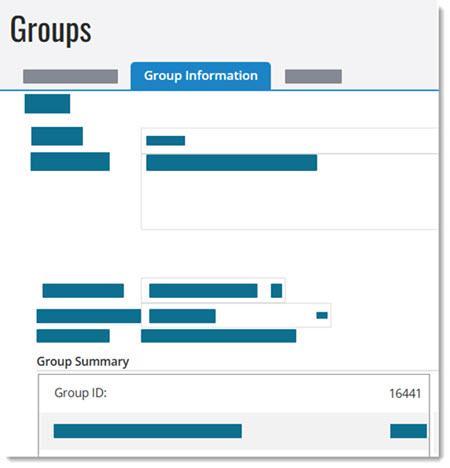The image size is (450, 468).
Task: Select the grey tab after Group Information
Action: [313, 76]
